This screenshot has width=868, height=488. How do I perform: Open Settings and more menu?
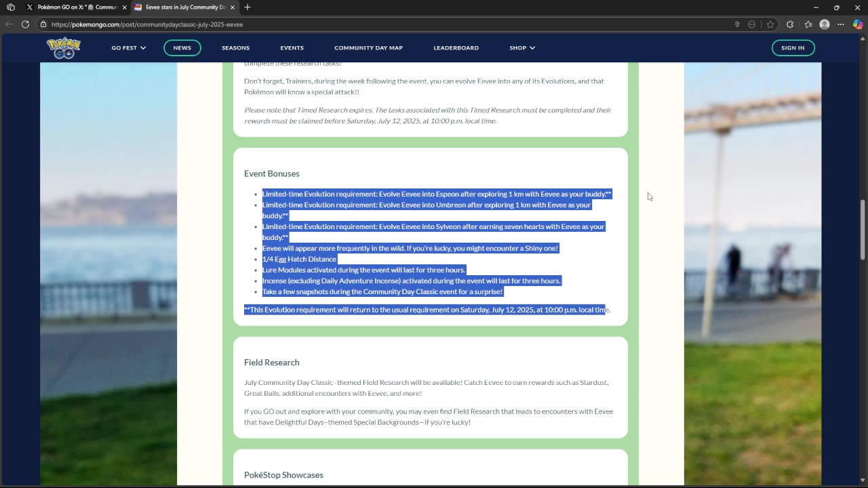[x=841, y=24]
